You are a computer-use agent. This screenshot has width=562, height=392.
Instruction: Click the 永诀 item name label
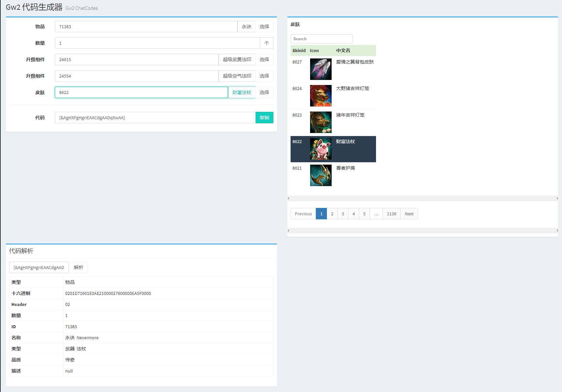(247, 27)
